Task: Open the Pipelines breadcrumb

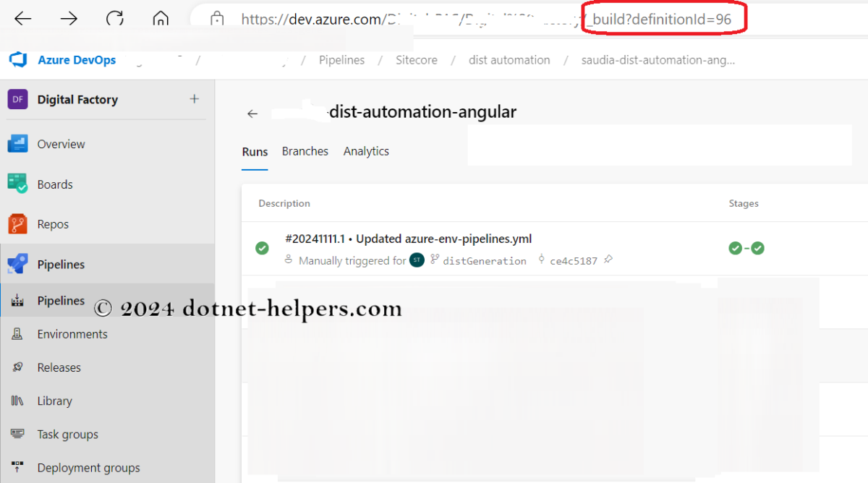Action: coord(341,60)
